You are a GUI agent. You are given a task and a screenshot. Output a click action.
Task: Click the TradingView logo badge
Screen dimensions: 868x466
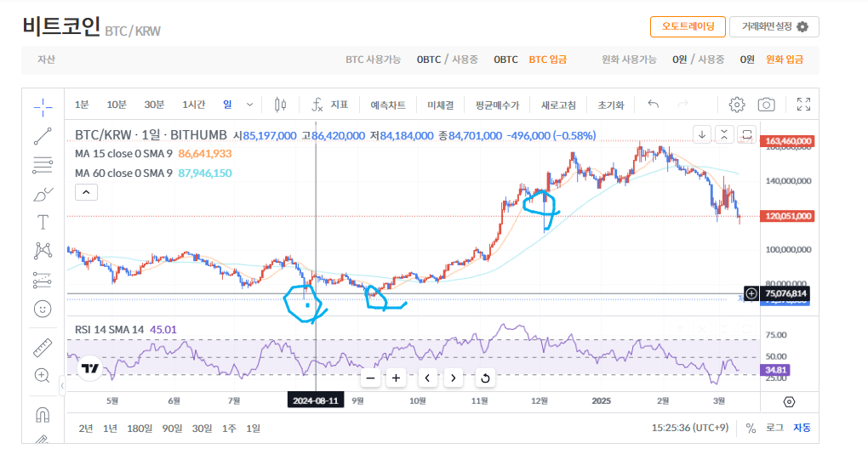pos(89,368)
